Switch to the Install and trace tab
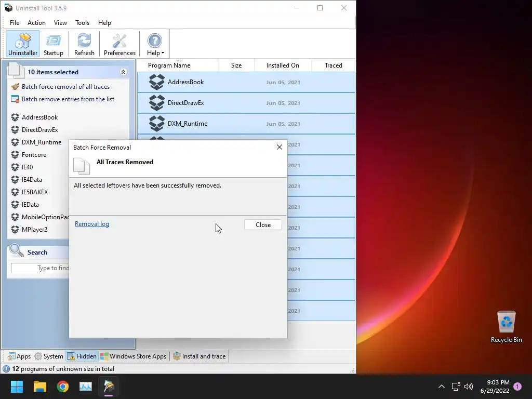532x399 pixels. [x=199, y=356]
